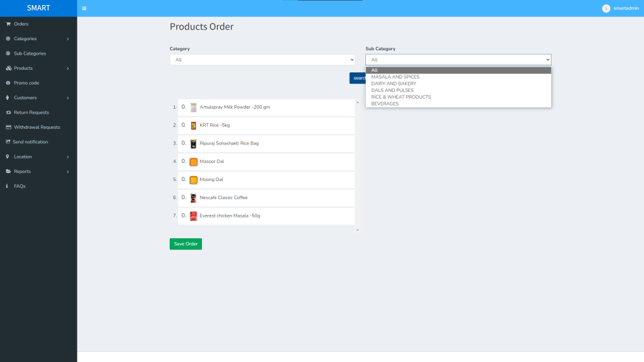Screen dimensions: 644x362
Task: Toggle the sidebar with the hamburger icon
Action: (84, 8)
